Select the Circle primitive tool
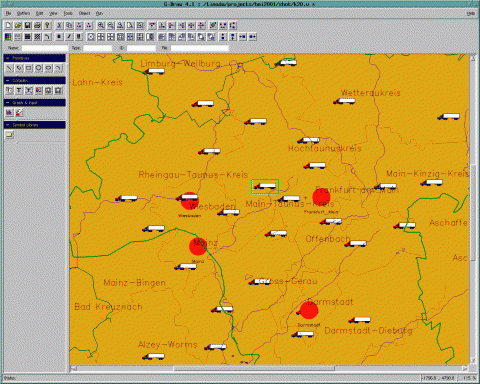The height and width of the screenshot is (384, 480). coord(39,68)
